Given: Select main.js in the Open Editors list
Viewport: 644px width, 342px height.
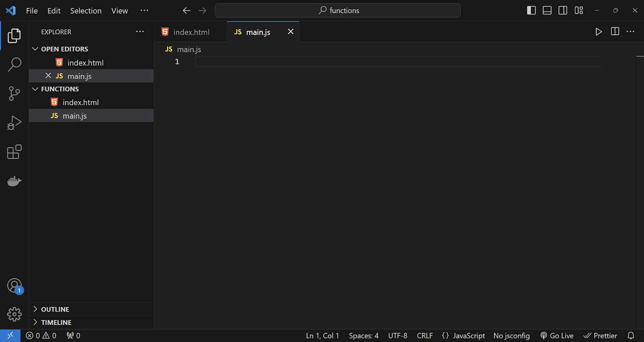Looking at the screenshot, I should 91,76.
